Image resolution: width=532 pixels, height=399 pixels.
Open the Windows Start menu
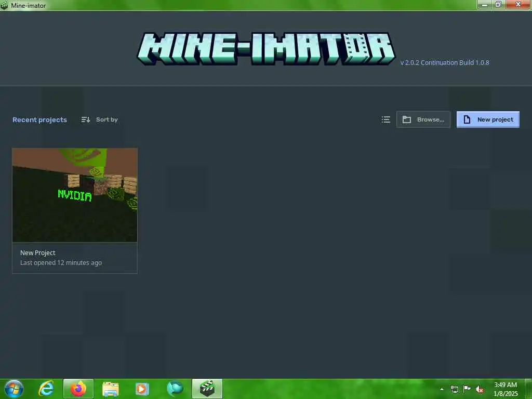(x=14, y=389)
